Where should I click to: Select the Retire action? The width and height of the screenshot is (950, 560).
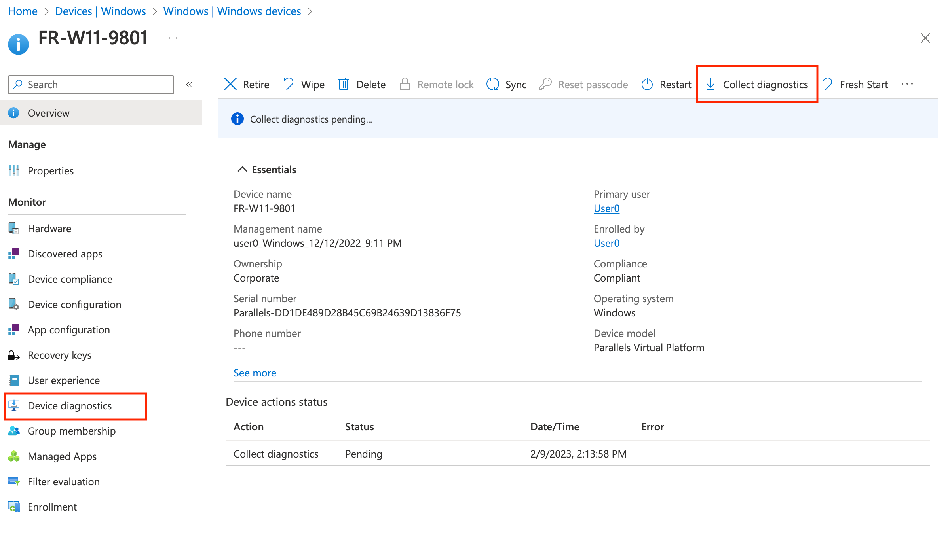click(256, 84)
